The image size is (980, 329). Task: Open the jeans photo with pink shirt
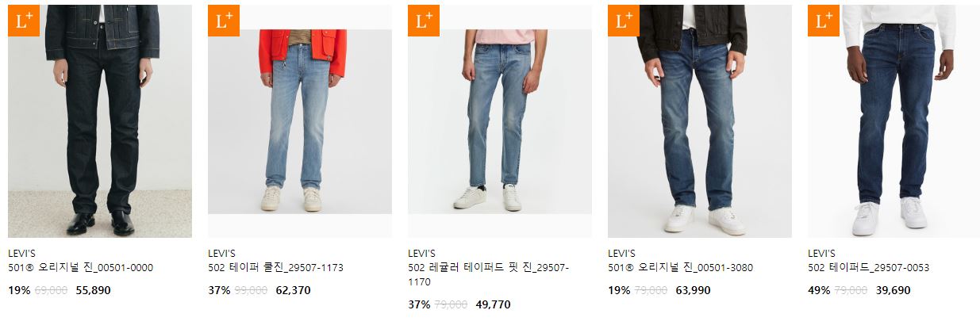click(x=500, y=121)
